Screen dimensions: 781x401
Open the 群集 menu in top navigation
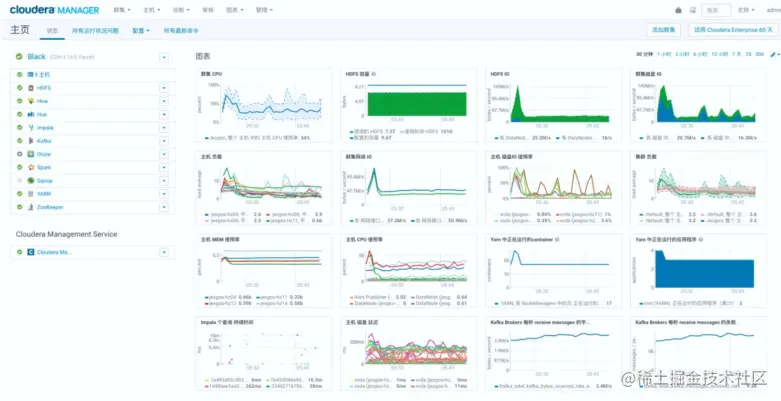point(122,10)
